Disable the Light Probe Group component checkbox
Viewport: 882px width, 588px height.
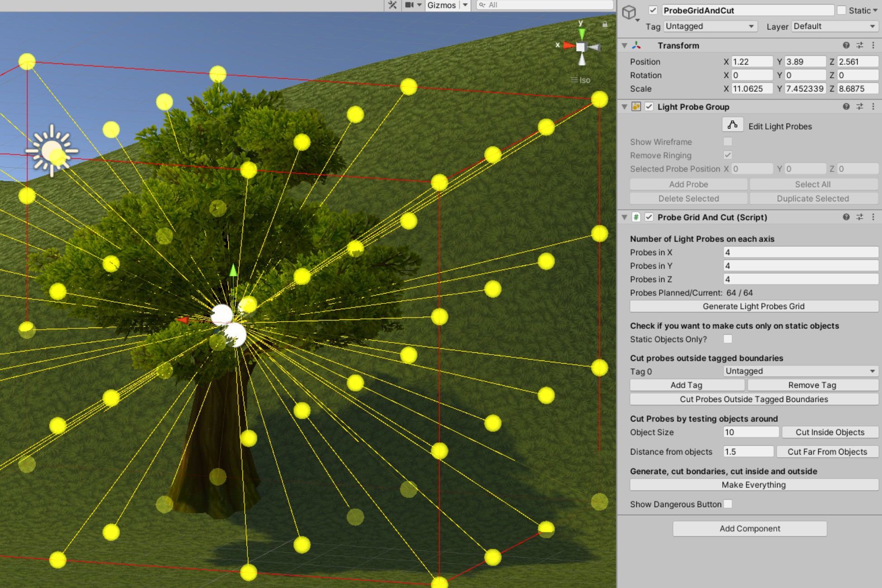pos(650,107)
